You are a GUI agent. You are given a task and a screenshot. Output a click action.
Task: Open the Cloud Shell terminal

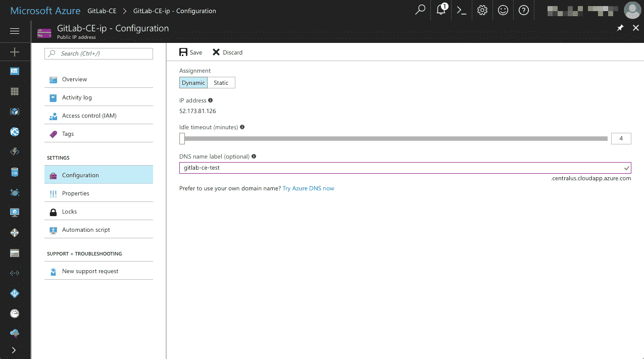[461, 10]
